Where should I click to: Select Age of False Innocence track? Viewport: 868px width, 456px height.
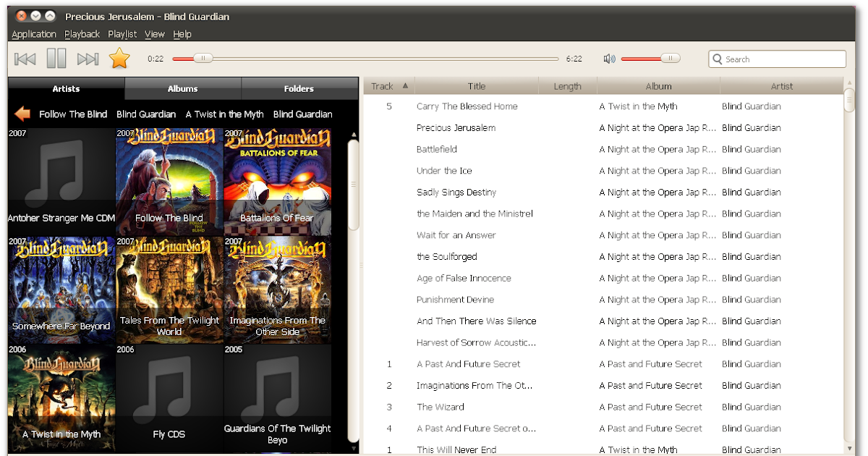(604, 278)
